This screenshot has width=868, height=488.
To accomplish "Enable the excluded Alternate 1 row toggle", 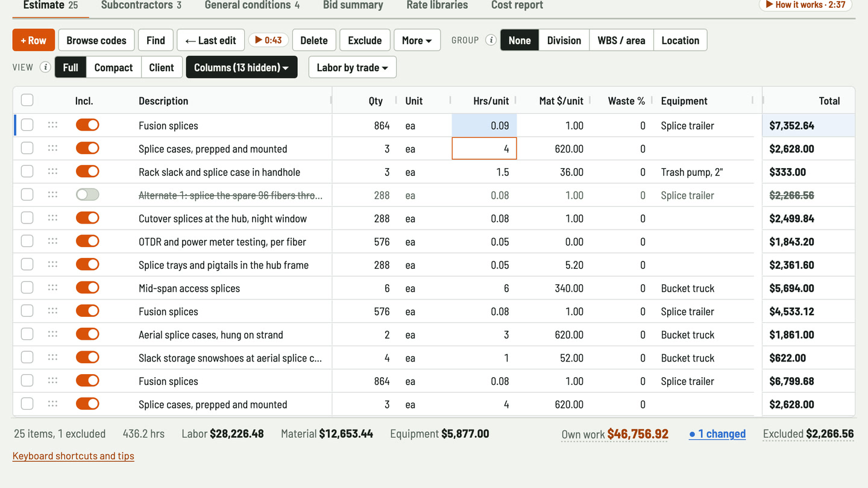I will pos(87,195).
